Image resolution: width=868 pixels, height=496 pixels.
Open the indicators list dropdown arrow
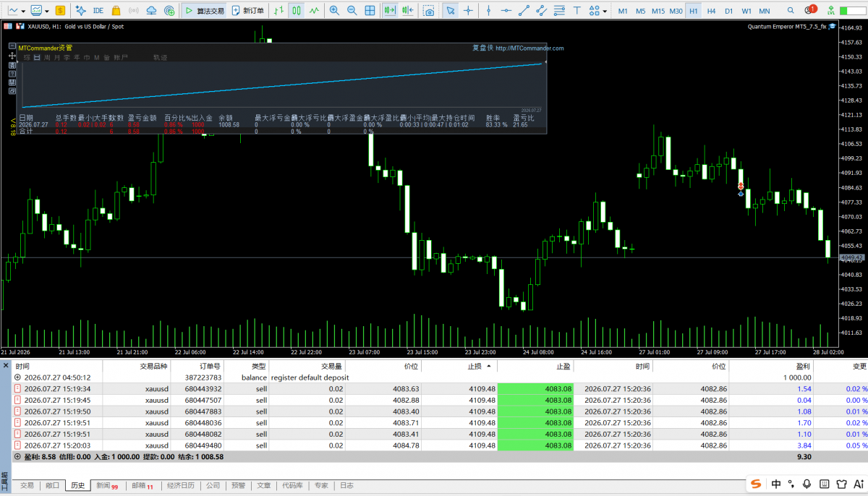pos(46,11)
